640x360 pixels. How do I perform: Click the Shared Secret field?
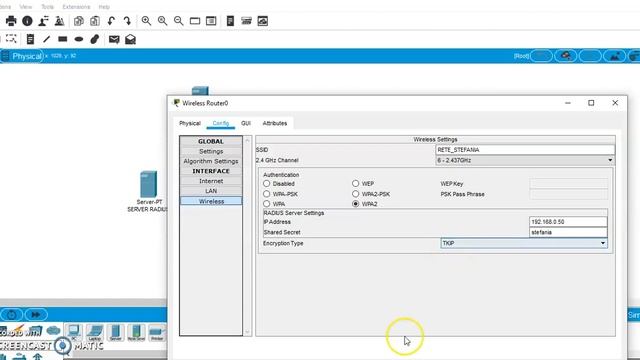pyautogui.click(x=568, y=232)
